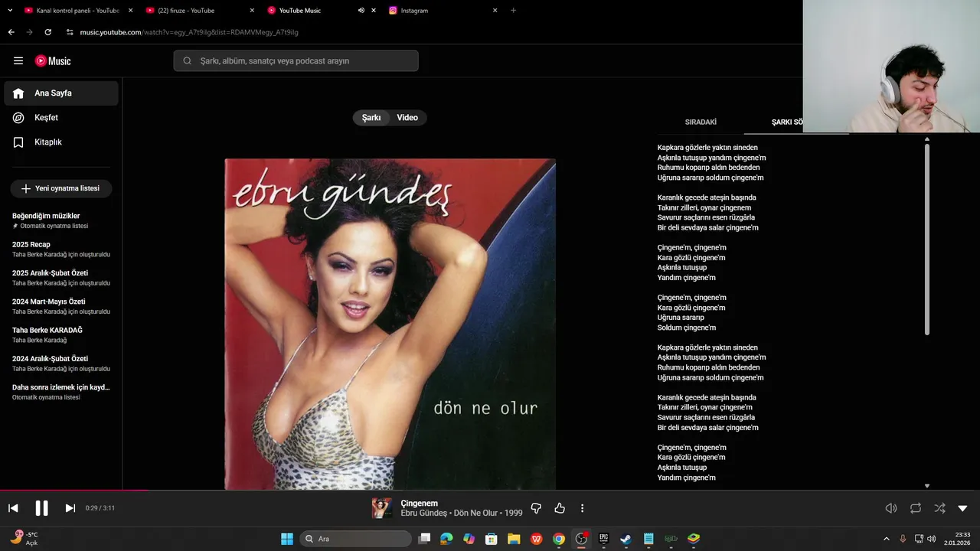This screenshot has height=551, width=980.
Task: Dislike the current song
Action: tap(536, 508)
